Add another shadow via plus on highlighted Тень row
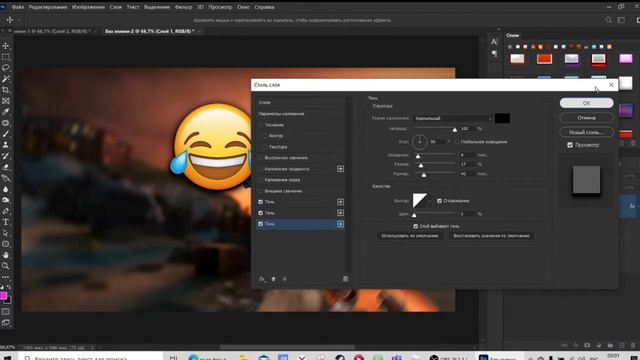 [x=340, y=224]
